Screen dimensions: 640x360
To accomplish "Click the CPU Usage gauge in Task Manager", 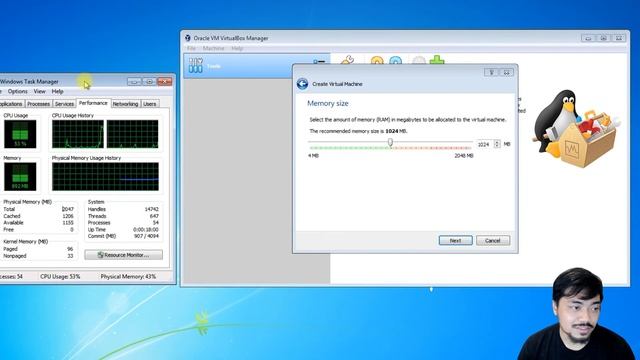I will pos(20,134).
